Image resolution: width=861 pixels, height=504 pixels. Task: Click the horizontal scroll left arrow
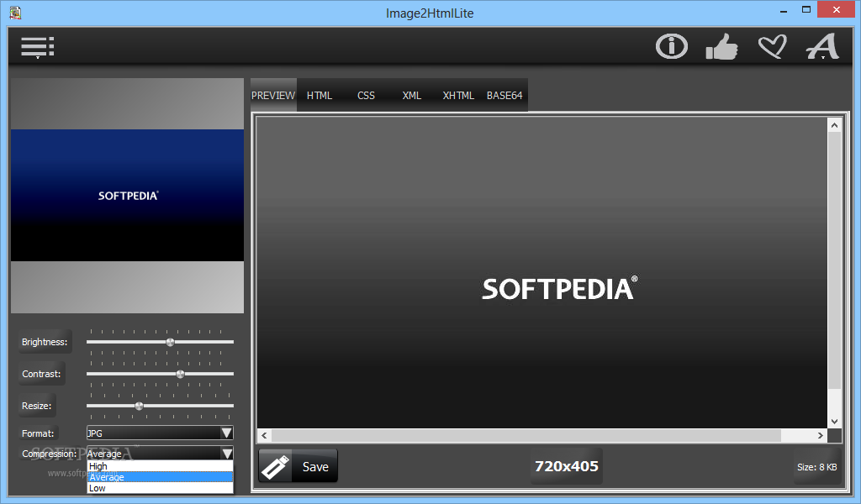tap(264, 435)
